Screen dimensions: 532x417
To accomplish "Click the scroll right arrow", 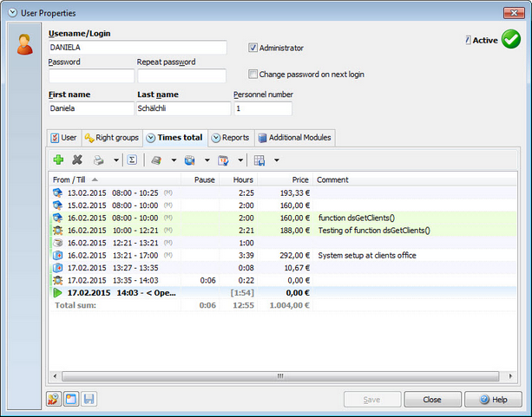I will [510, 376].
